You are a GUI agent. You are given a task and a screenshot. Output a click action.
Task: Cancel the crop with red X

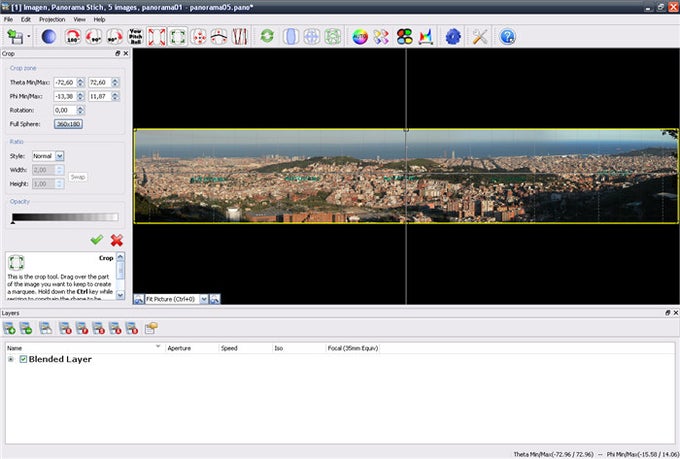tap(117, 240)
